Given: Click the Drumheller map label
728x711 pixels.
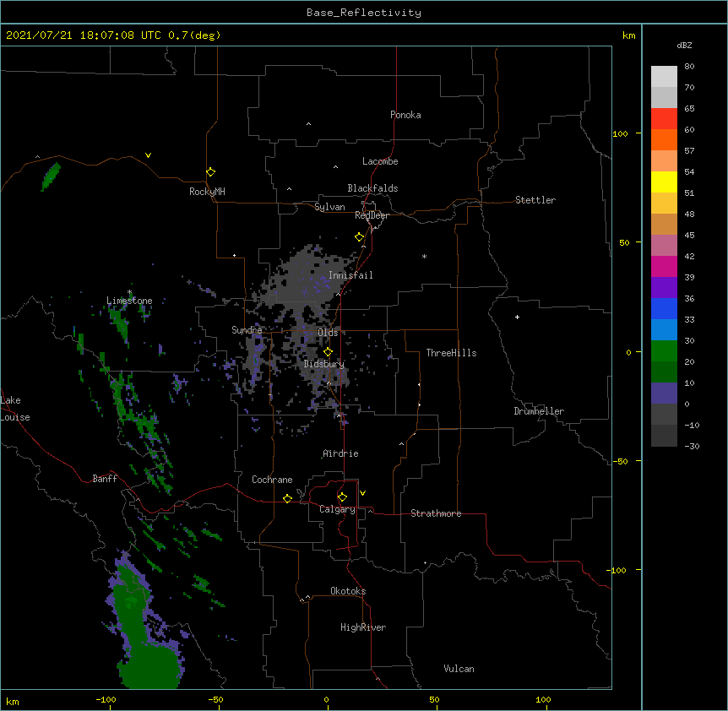Looking at the screenshot, I should pyautogui.click(x=539, y=411).
